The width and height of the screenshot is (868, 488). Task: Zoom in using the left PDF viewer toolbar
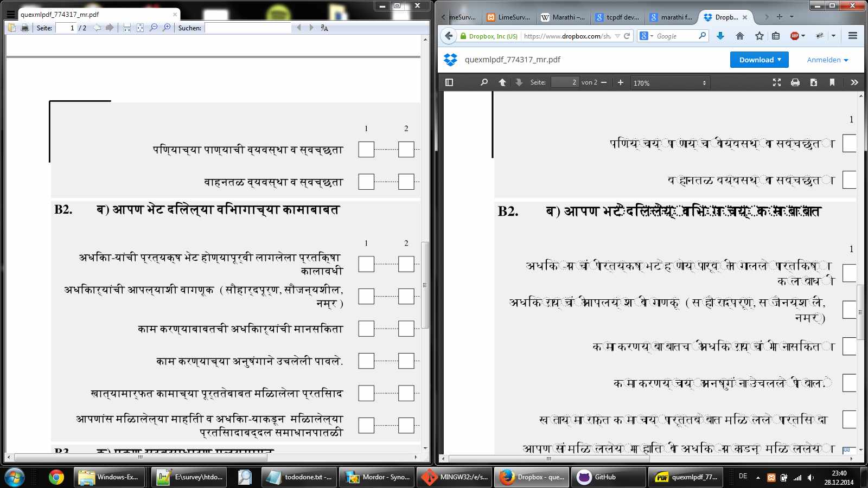pos(167,28)
